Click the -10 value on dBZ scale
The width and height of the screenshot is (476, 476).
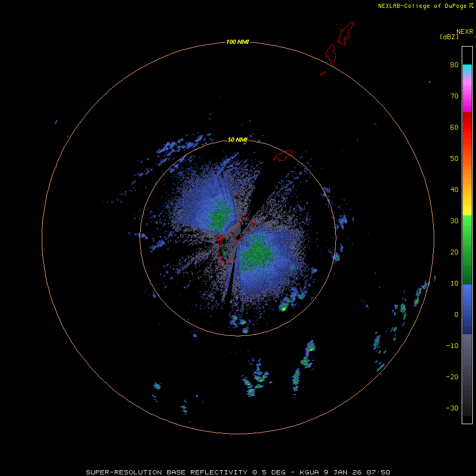tap(452, 345)
